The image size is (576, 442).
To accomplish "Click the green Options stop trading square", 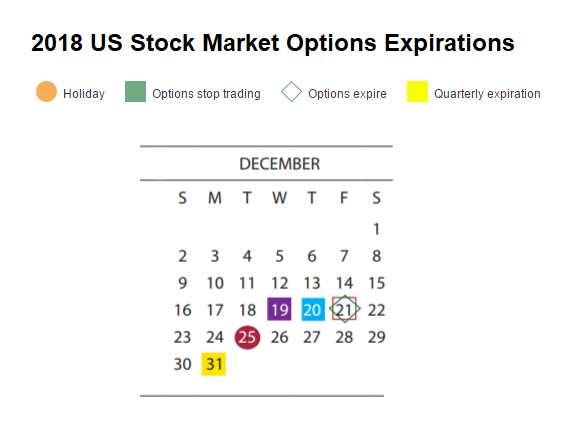I will pyautogui.click(x=135, y=91).
